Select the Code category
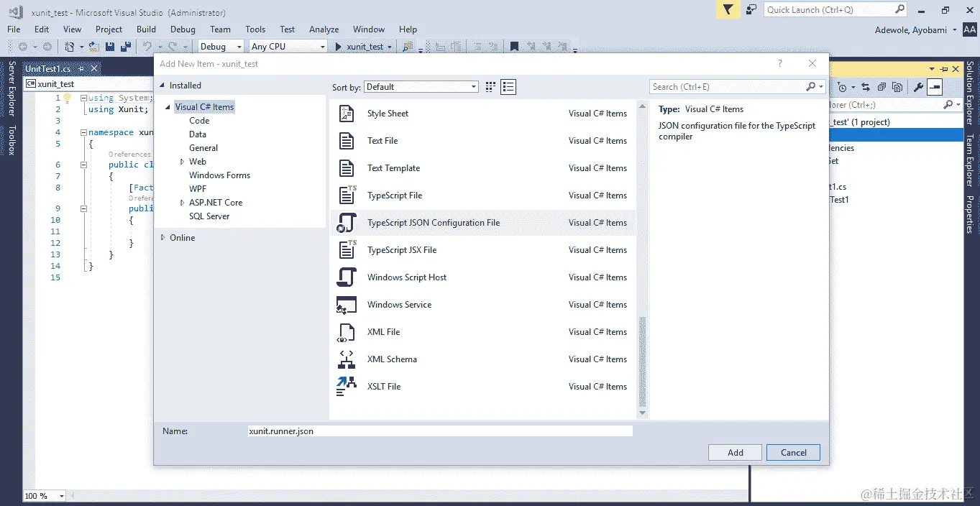This screenshot has width=980, height=506. [x=199, y=121]
